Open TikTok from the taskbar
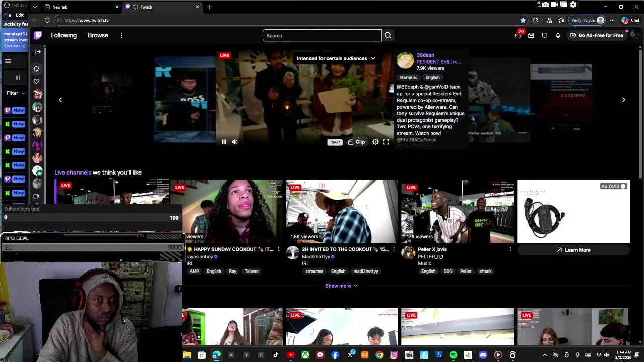The width and height of the screenshot is (644, 362). tap(276, 355)
